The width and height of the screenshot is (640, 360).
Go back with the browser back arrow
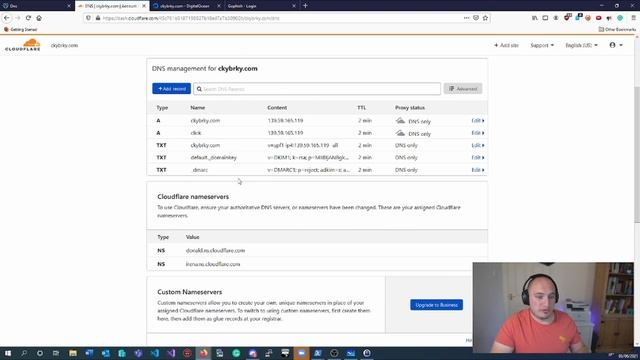[7, 18]
